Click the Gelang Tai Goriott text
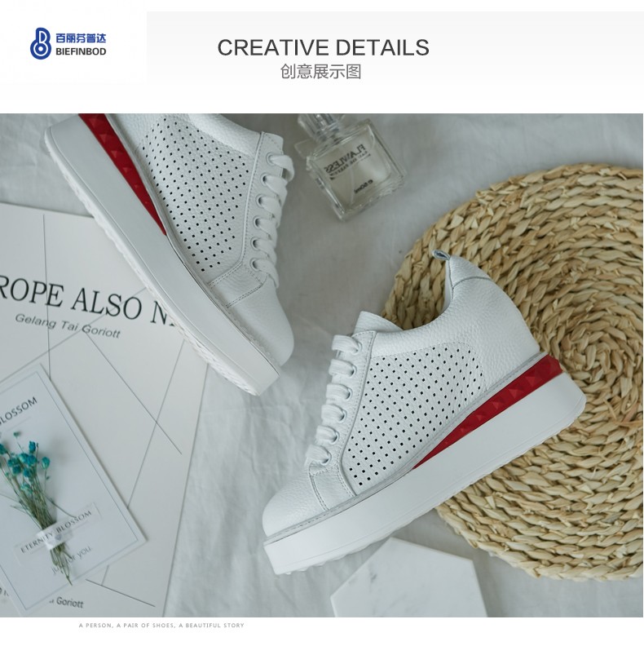Viewport: 644px width, 646px height. click(x=68, y=325)
